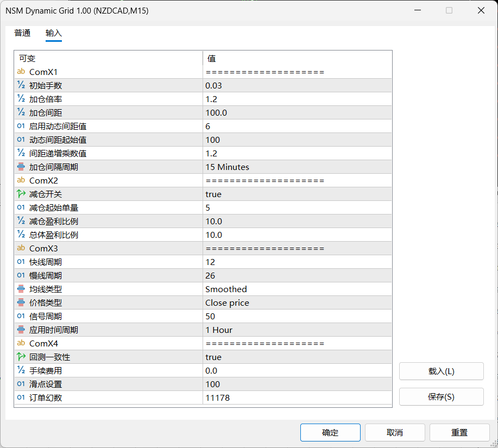This screenshot has height=448, width=498.
Task: Click the integer icon beside 启用动态间距值
Action: click(x=21, y=126)
